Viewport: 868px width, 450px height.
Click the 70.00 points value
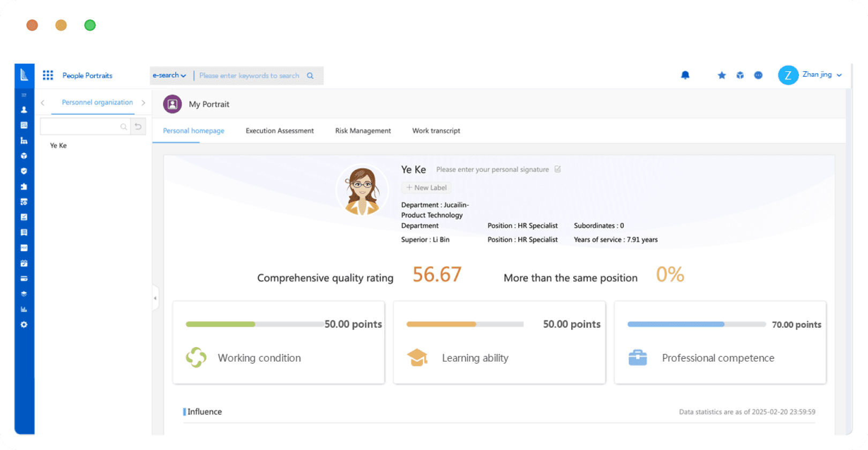[796, 325]
